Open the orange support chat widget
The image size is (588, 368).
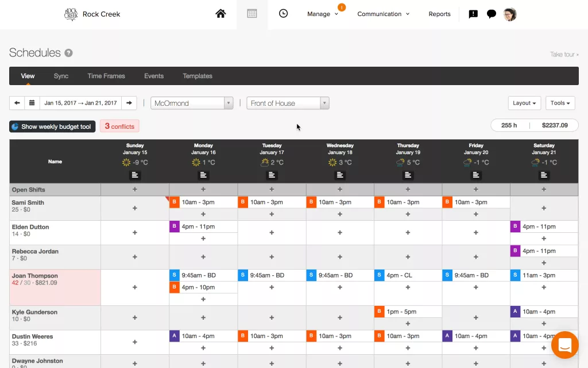pos(564,345)
